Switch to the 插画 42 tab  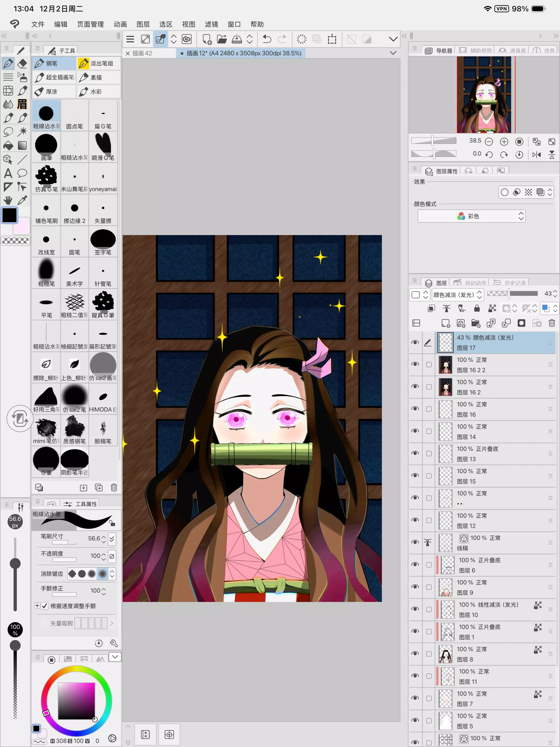click(x=142, y=53)
